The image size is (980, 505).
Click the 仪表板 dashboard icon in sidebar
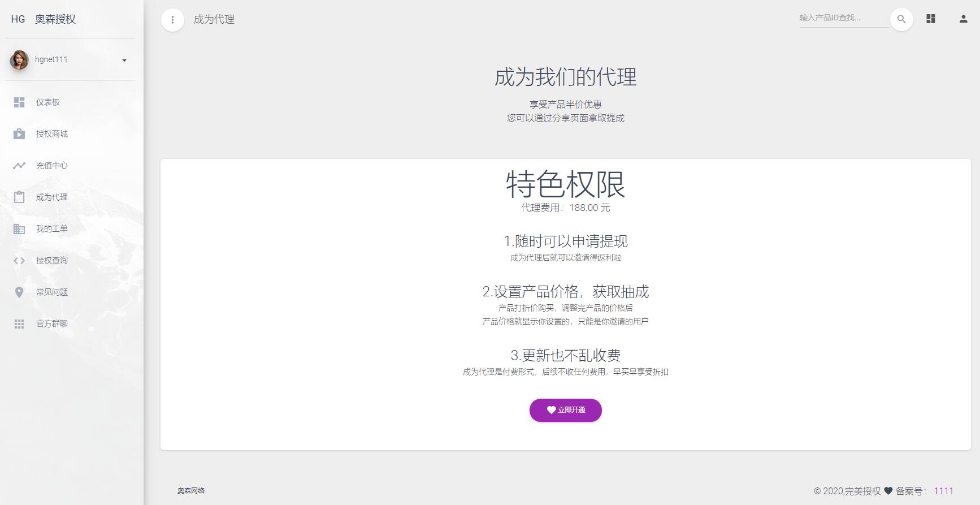coord(19,102)
